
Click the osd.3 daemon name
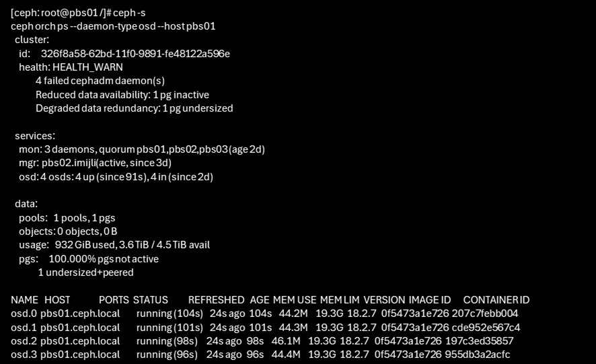point(24,355)
